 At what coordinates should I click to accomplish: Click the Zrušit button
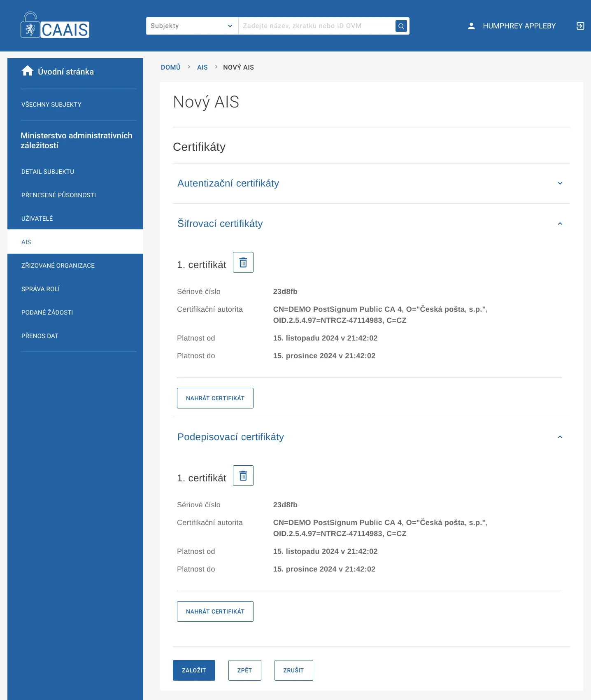pos(293,670)
